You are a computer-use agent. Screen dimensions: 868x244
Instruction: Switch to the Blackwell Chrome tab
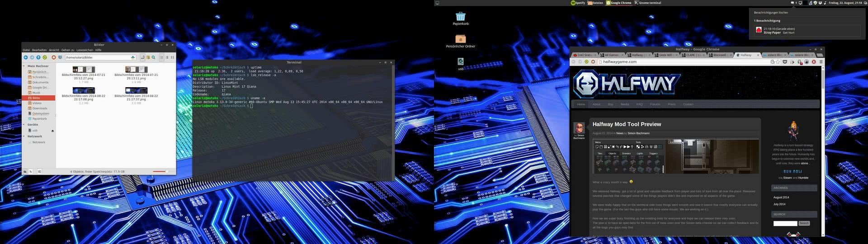point(721,55)
